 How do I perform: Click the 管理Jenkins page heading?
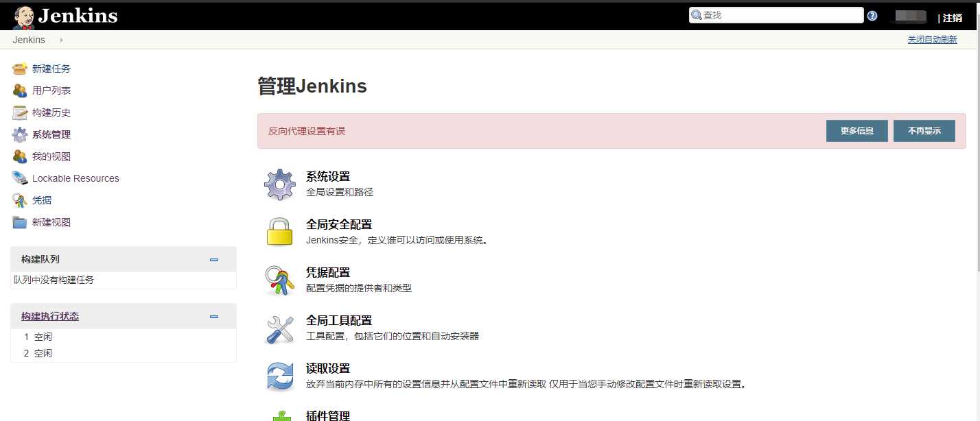[312, 86]
